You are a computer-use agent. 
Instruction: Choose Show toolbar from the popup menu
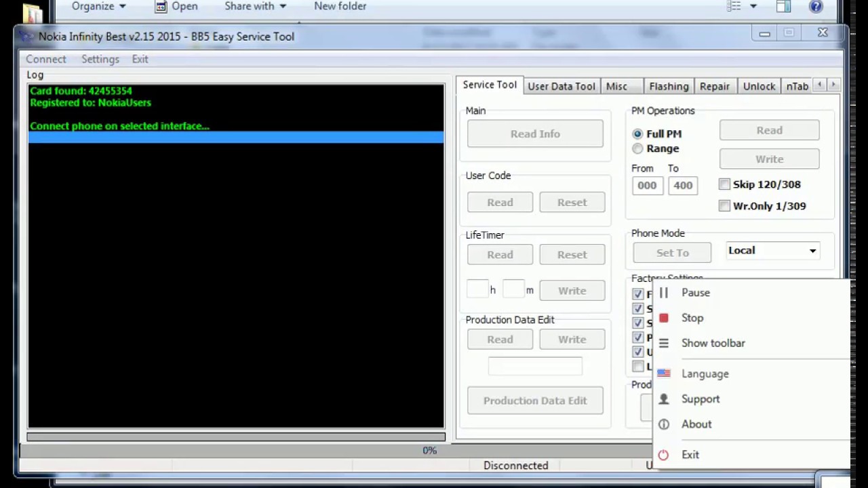(x=713, y=343)
